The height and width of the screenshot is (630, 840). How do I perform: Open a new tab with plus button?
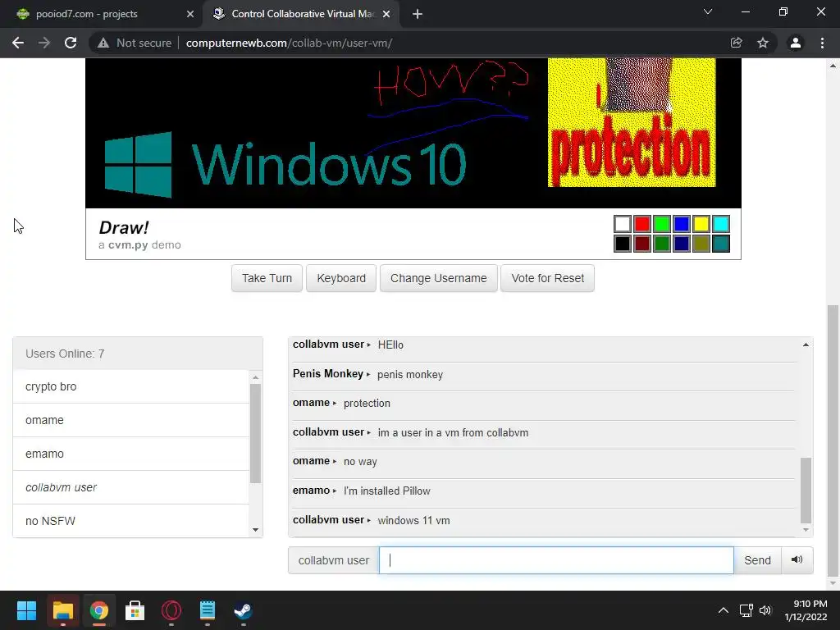click(x=418, y=14)
